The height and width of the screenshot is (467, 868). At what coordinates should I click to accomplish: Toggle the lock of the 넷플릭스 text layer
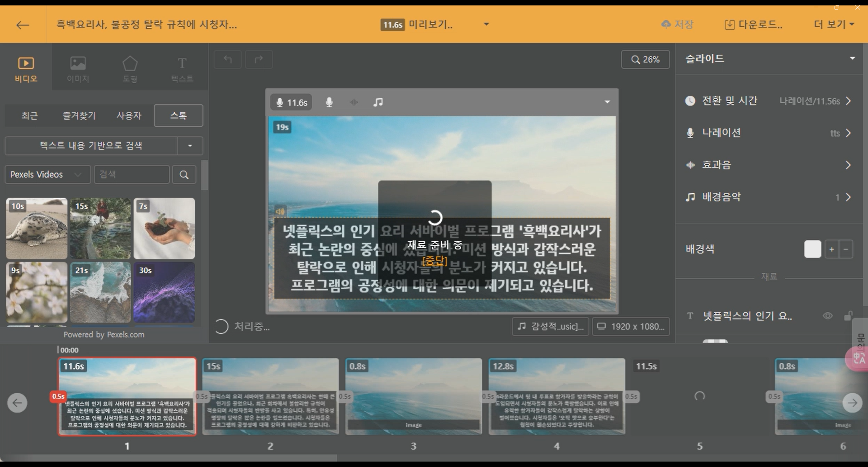[x=848, y=316]
